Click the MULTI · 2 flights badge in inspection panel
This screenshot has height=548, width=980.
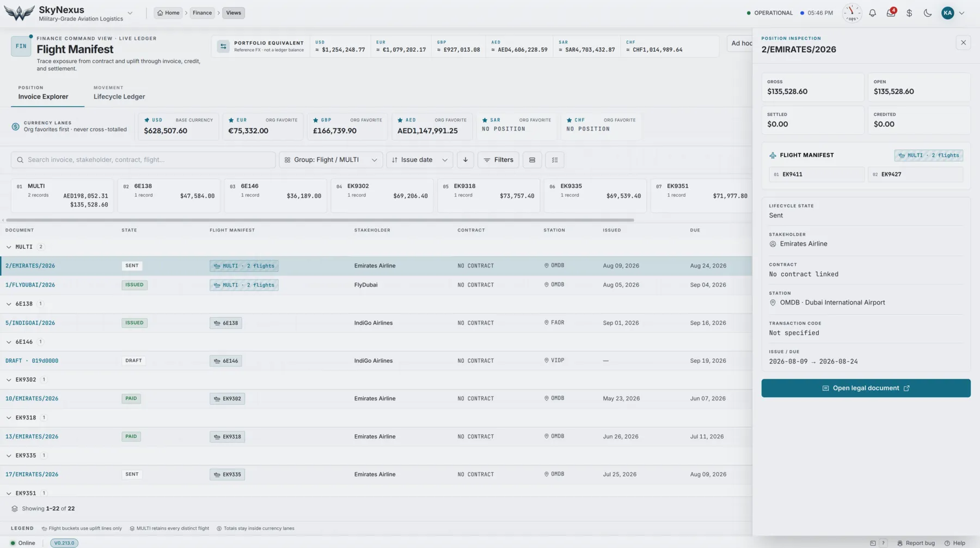929,155
